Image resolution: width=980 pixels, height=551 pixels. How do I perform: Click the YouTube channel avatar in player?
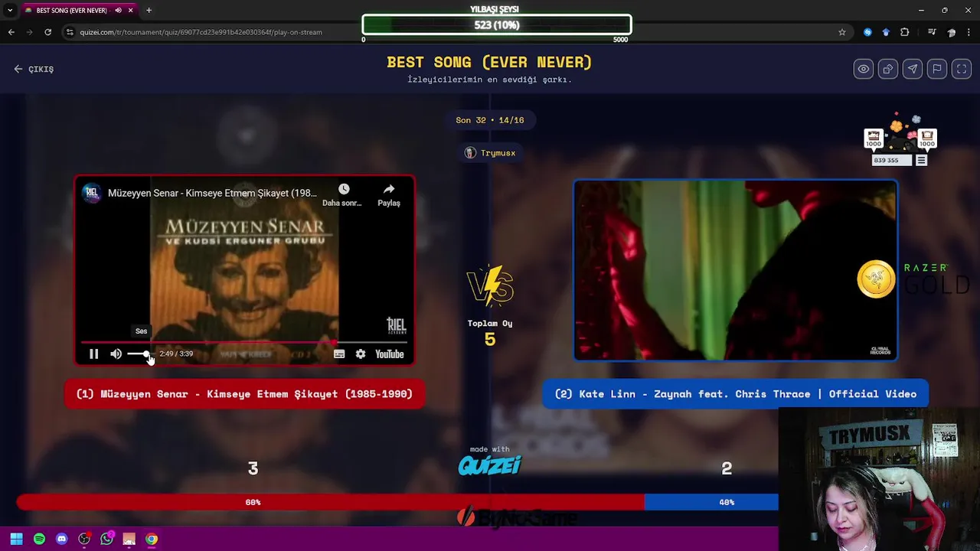[92, 193]
